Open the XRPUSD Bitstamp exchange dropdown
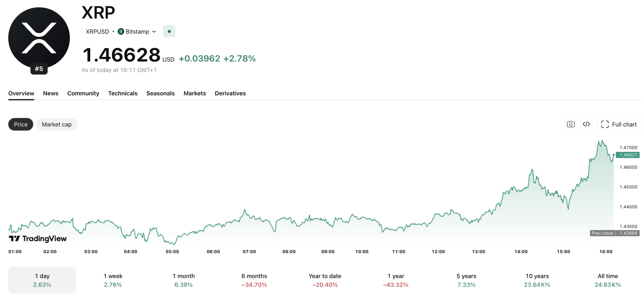644x295 pixels. pos(121,31)
